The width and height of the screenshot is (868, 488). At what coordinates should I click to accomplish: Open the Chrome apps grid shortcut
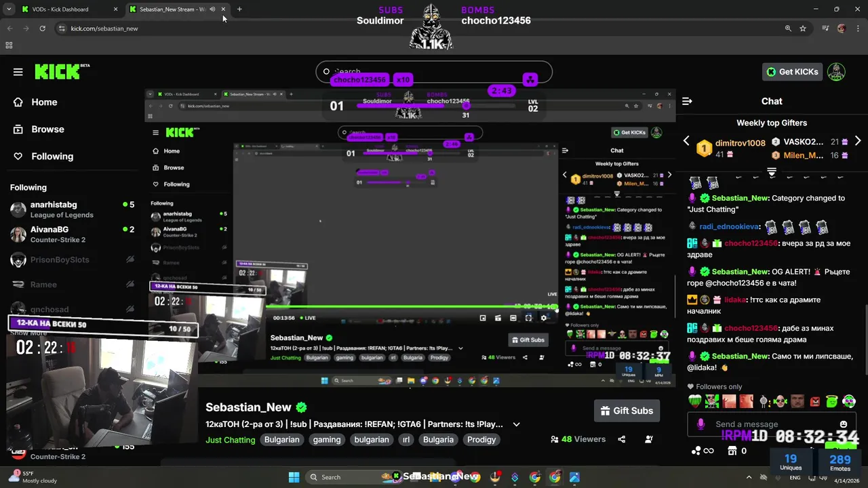click(9, 45)
